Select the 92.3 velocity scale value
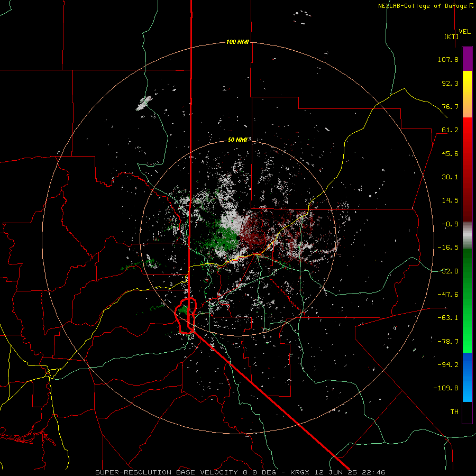This screenshot has height=476, width=476. point(450,83)
